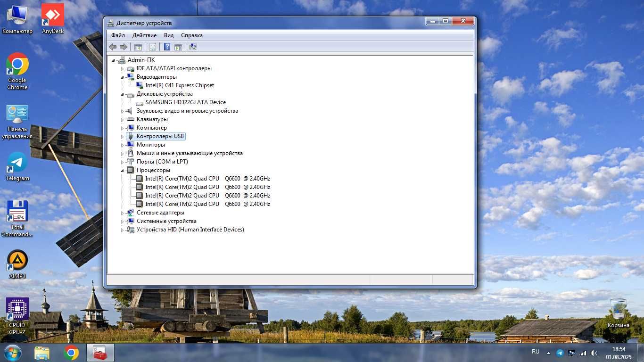644x362 pixels.
Task: Collapse the Видеоадаптеры node
Action: coord(122,77)
